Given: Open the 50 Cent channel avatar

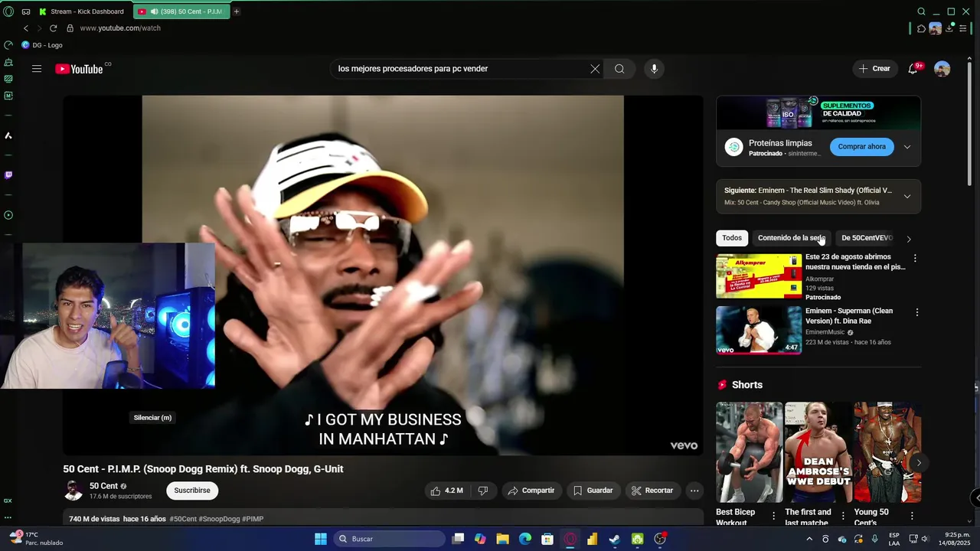Looking at the screenshot, I should (x=73, y=491).
